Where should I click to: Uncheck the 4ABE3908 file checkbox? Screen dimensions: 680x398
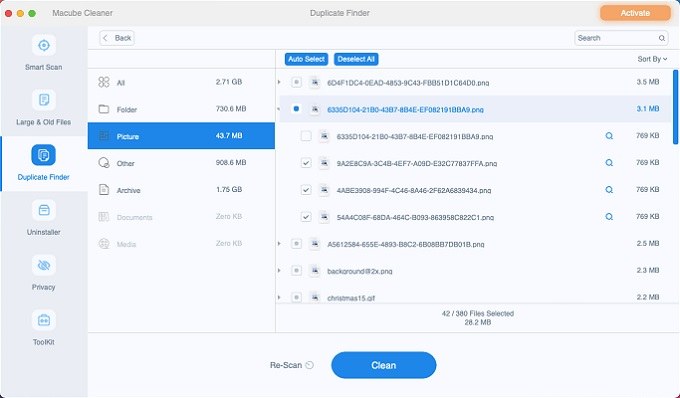point(306,190)
